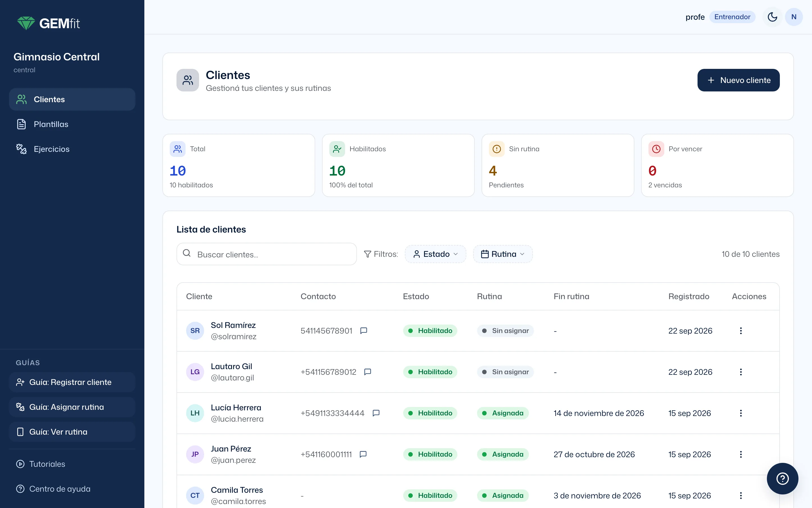Click the Registrado column header
Image resolution: width=812 pixels, height=508 pixels.
(689, 296)
